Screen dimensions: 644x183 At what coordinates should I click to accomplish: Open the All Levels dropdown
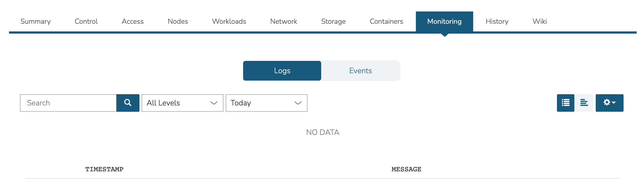pos(182,103)
